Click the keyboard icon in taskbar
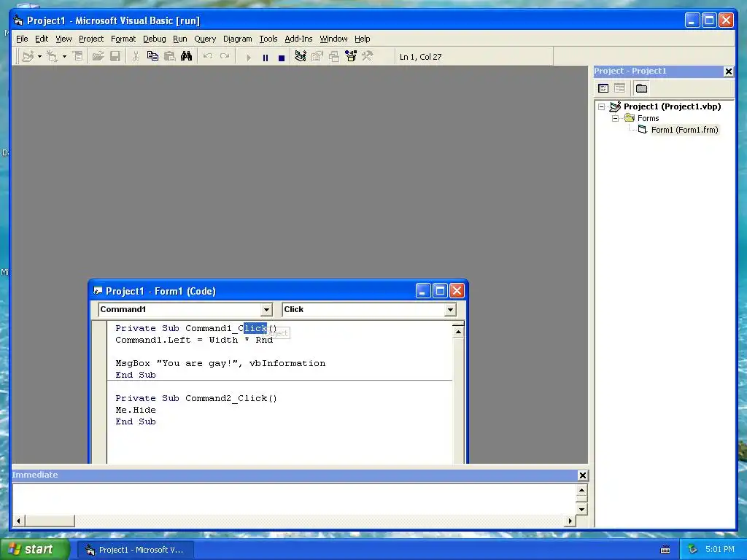 coord(665,550)
